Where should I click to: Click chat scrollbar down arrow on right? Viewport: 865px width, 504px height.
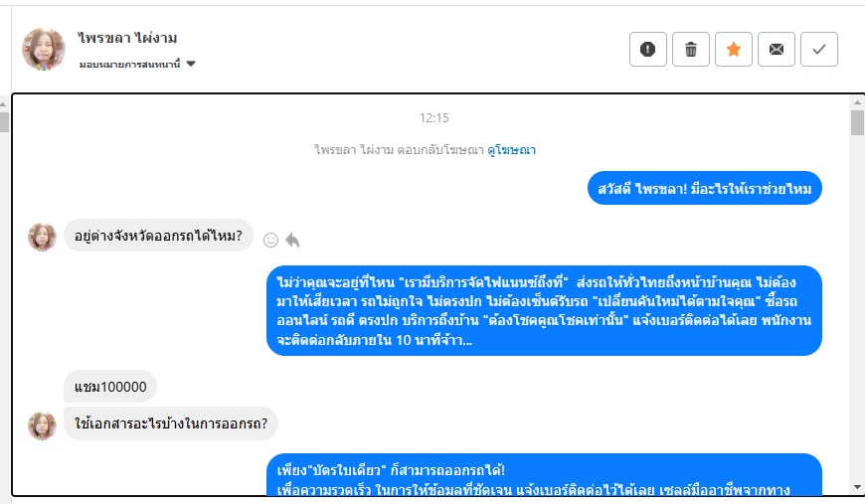[x=857, y=487]
